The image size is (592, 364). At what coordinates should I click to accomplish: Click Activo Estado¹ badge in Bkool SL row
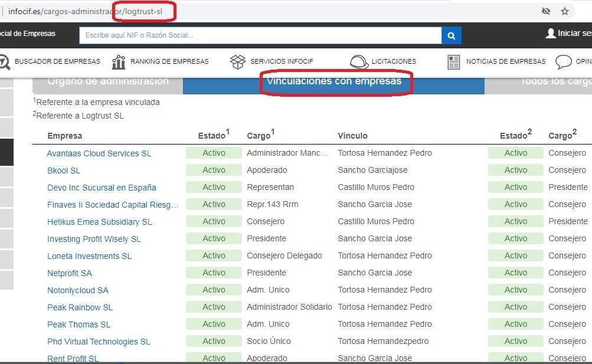[214, 170]
